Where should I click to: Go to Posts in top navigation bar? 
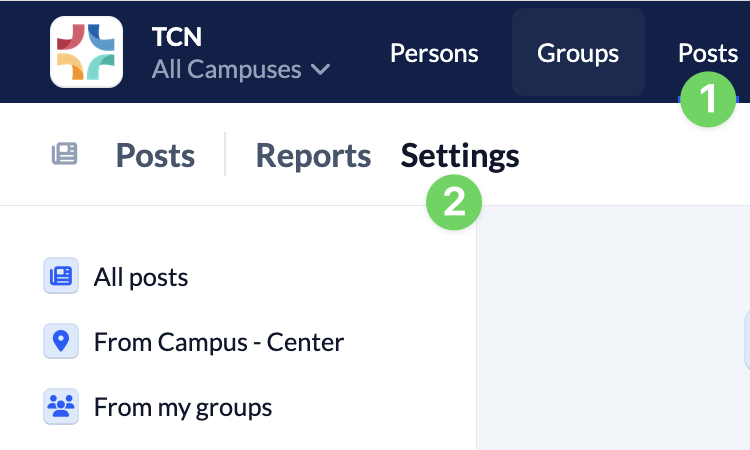point(707,53)
